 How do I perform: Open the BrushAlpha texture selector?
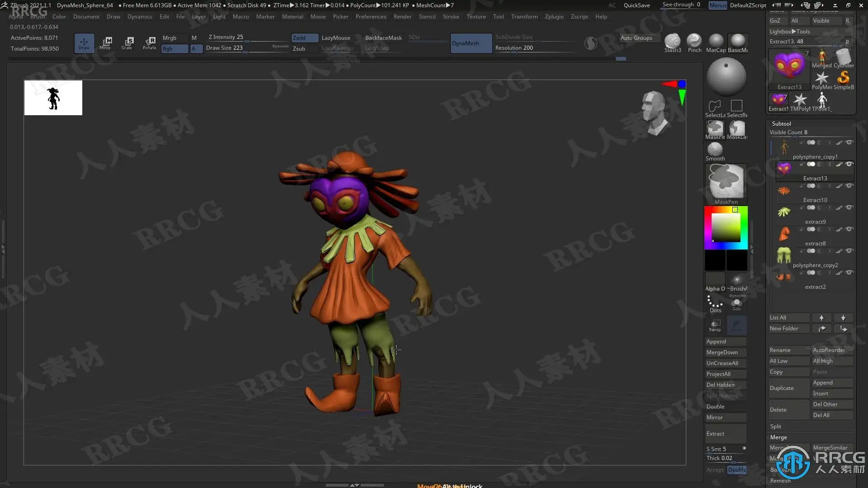pos(737,282)
